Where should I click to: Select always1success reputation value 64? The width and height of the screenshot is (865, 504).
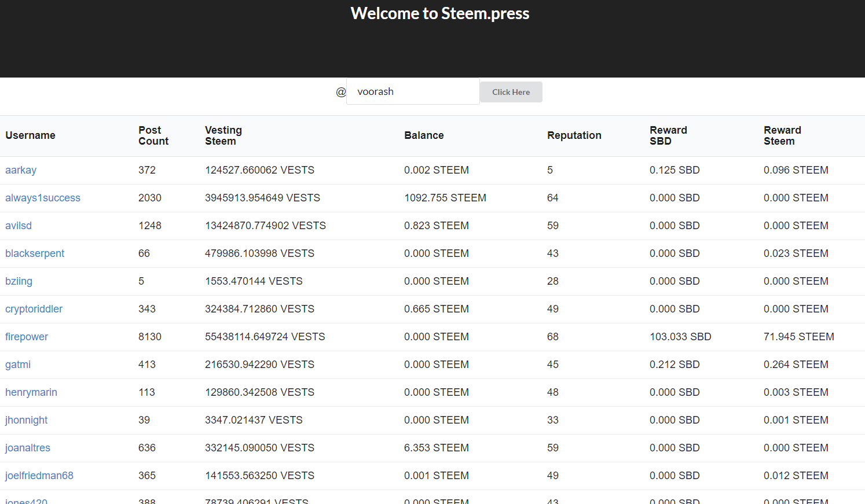tap(553, 198)
